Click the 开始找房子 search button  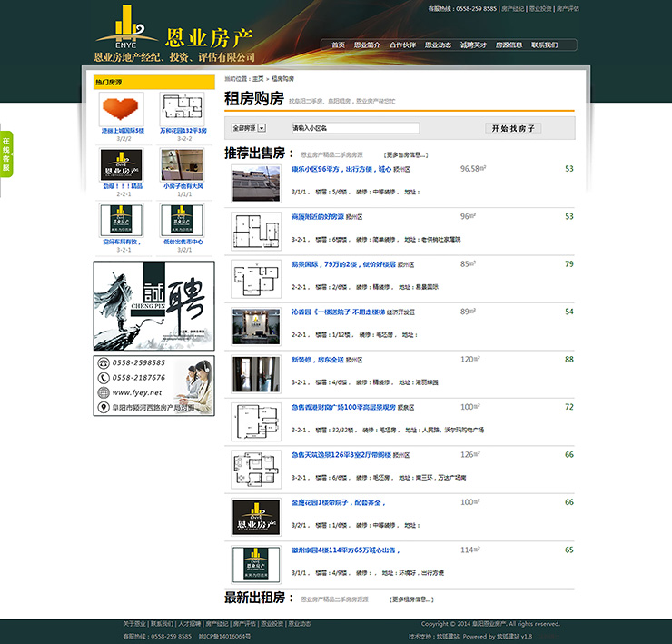(513, 128)
